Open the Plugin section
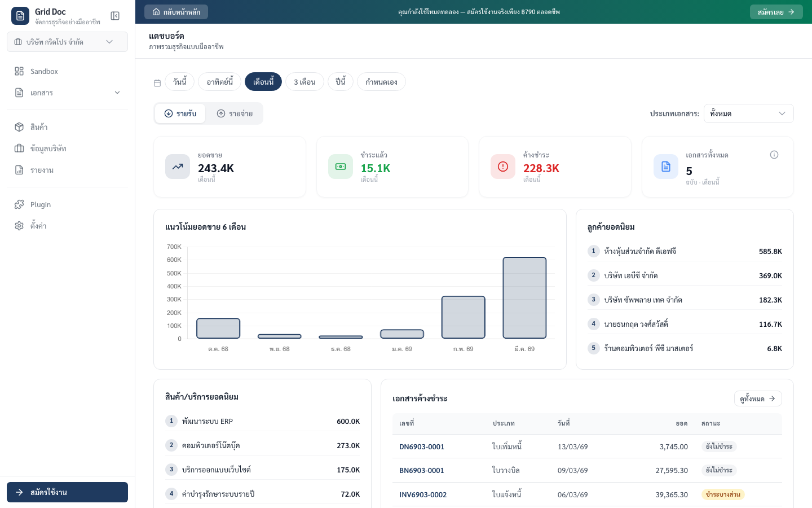This screenshot has width=812, height=508. 41,204
